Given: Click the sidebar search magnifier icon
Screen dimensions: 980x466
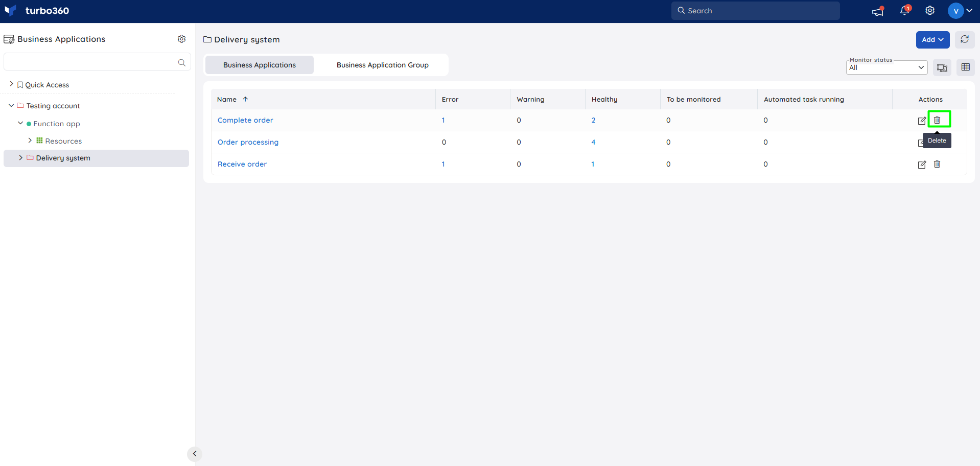Looking at the screenshot, I should pyautogui.click(x=181, y=62).
